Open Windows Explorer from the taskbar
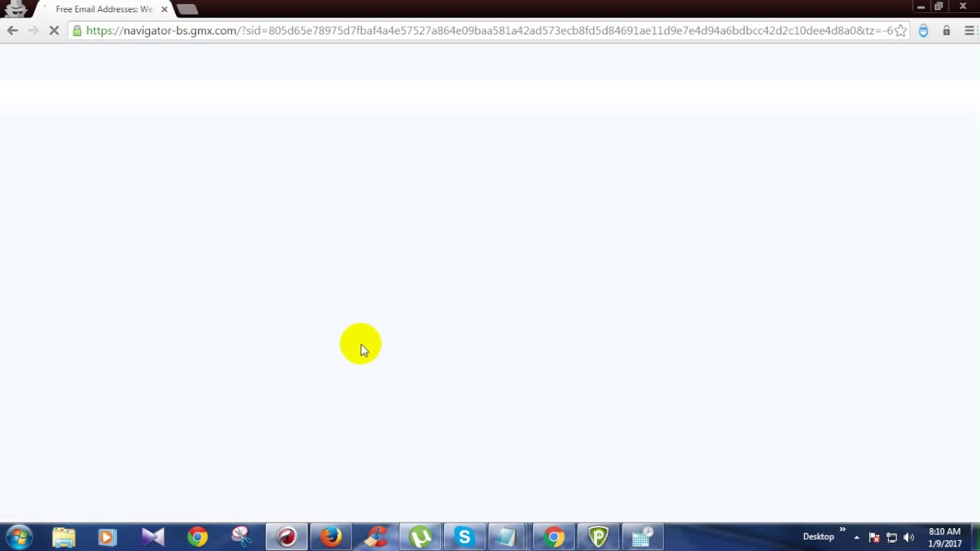This screenshot has height=551, width=980. click(x=64, y=537)
